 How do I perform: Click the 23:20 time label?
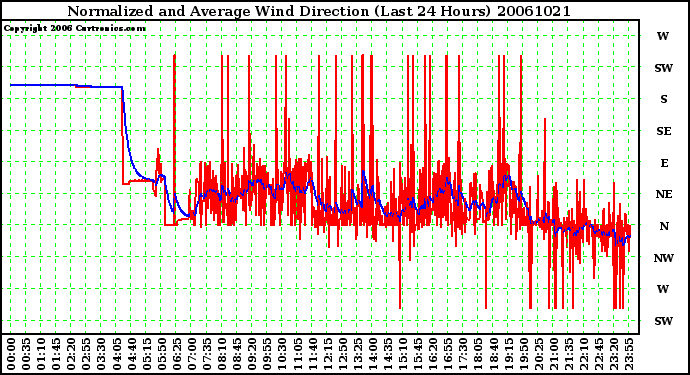coord(613,354)
